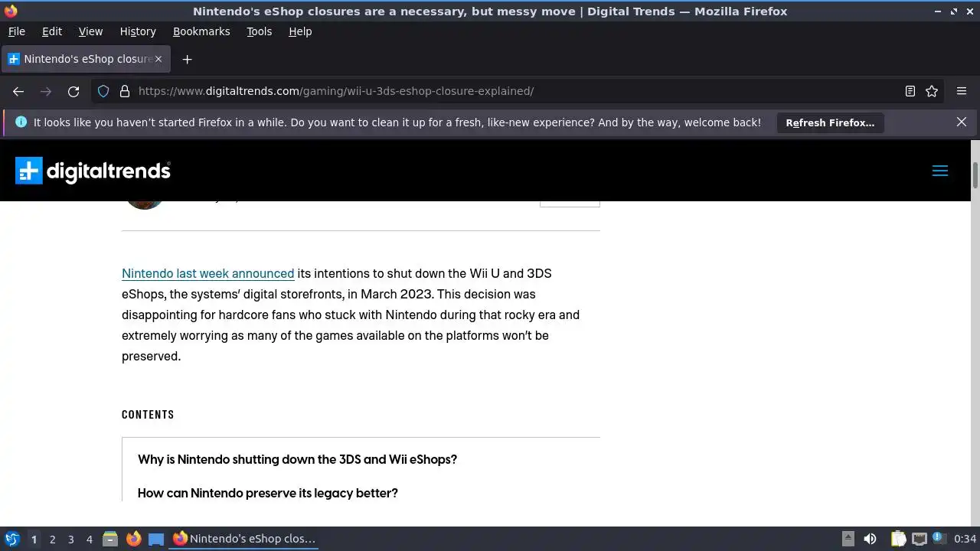This screenshot has height=551, width=980.
Task: Open the History menu
Action: tap(138, 31)
